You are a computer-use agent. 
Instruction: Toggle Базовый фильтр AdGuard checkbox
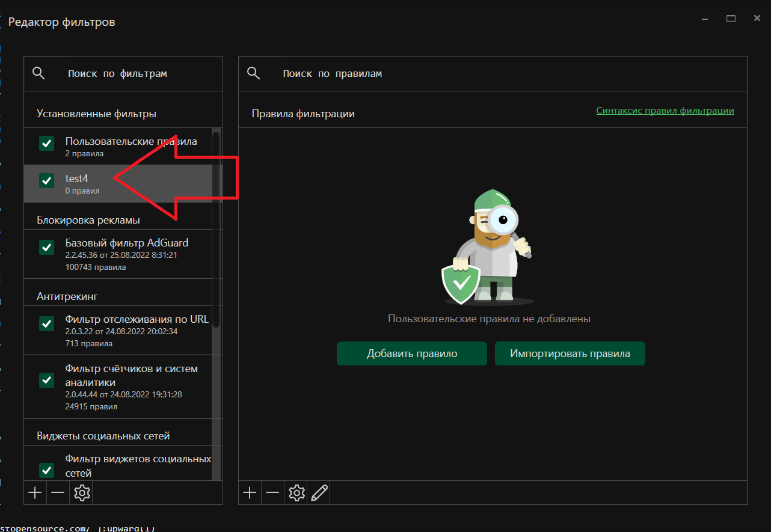pos(46,247)
